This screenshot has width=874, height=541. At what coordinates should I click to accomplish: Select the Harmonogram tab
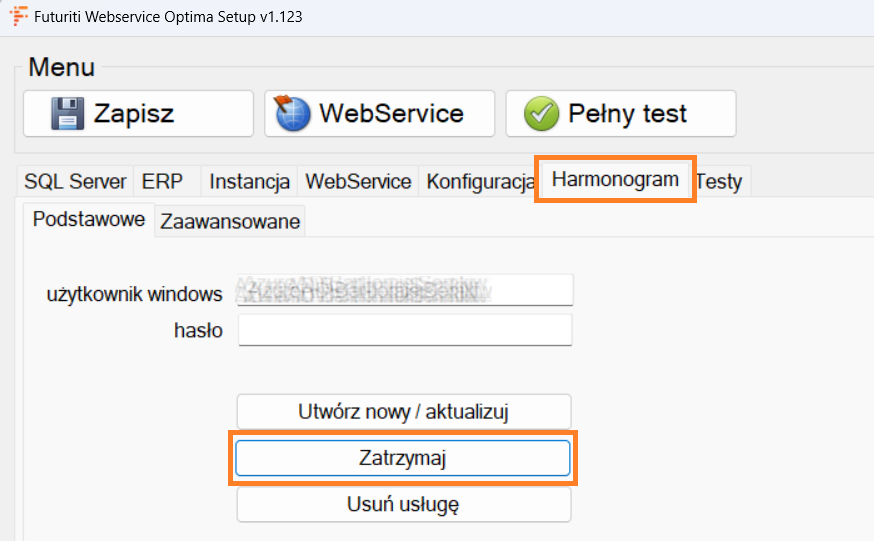(x=615, y=180)
